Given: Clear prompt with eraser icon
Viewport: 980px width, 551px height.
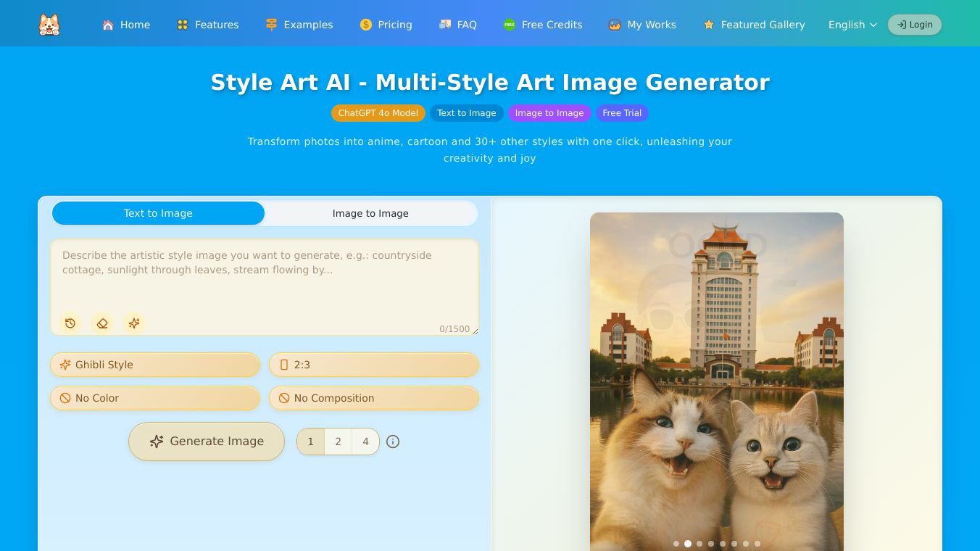Looking at the screenshot, I should (102, 323).
